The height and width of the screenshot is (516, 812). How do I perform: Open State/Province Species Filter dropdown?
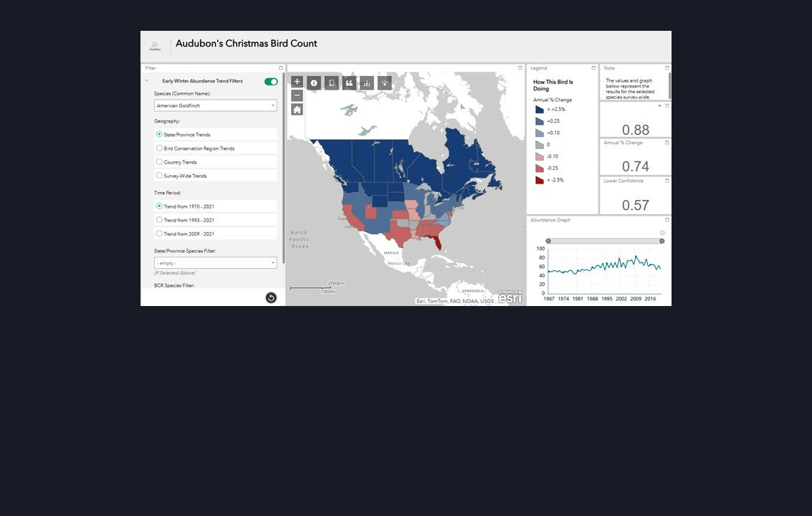coord(215,263)
